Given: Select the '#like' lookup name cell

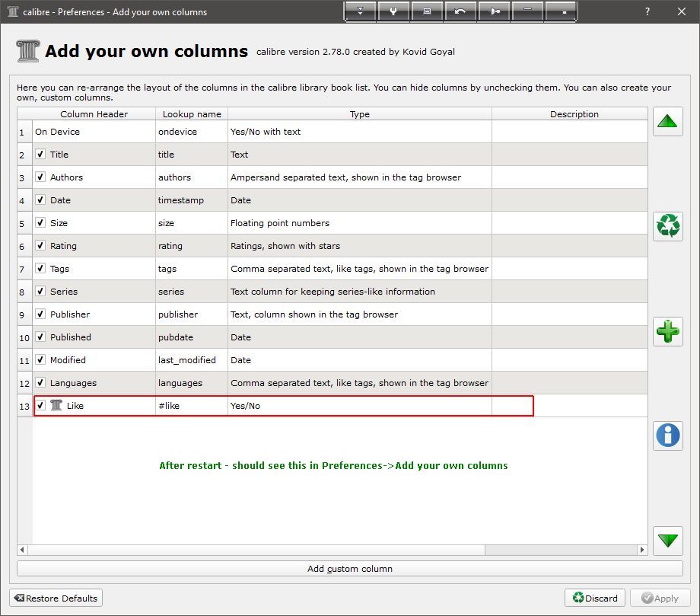Looking at the screenshot, I should tap(192, 406).
